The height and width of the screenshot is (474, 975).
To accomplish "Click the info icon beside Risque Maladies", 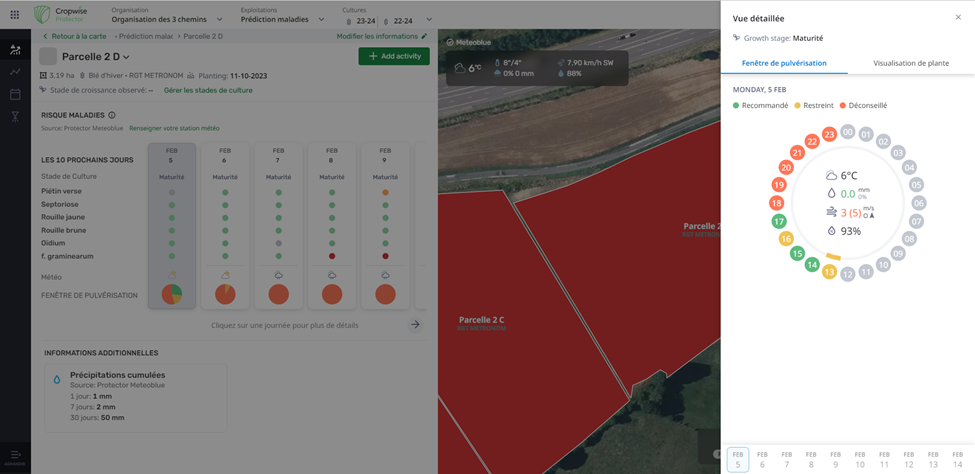I will point(112,116).
